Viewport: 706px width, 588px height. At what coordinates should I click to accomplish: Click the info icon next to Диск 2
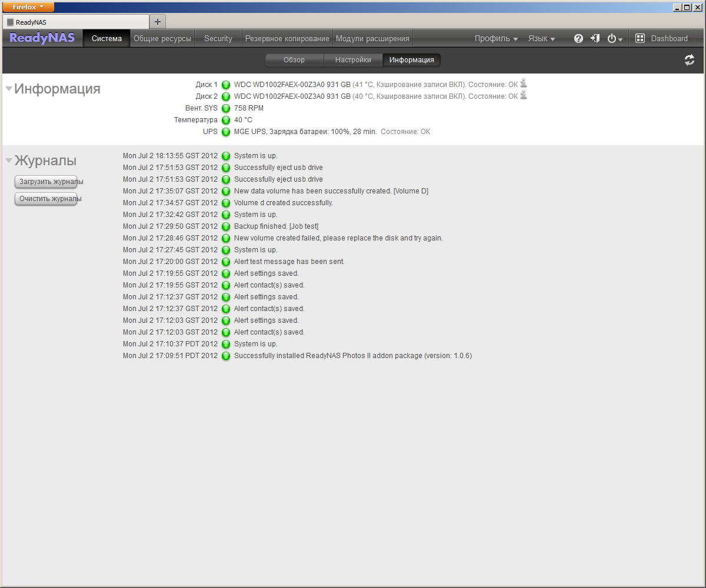click(524, 95)
